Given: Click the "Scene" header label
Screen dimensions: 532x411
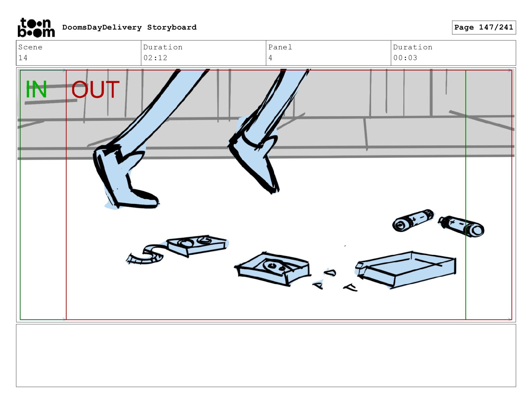Looking at the screenshot, I should point(31,47).
